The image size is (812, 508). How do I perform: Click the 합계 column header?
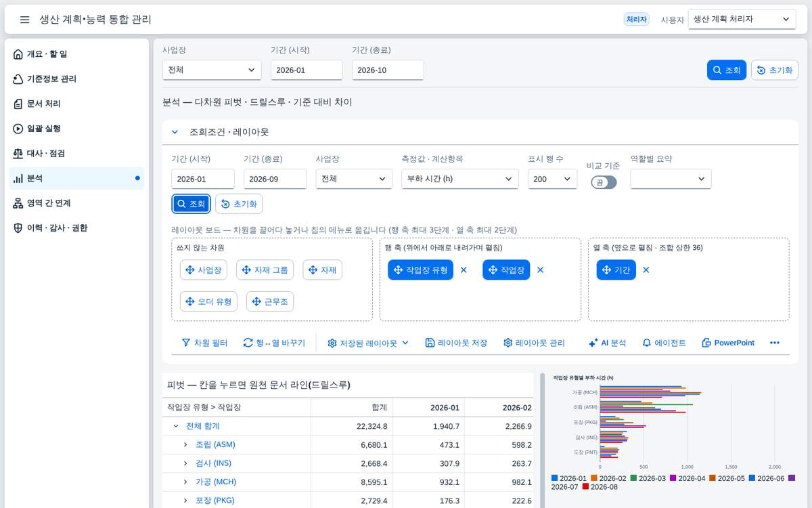[x=352, y=407]
